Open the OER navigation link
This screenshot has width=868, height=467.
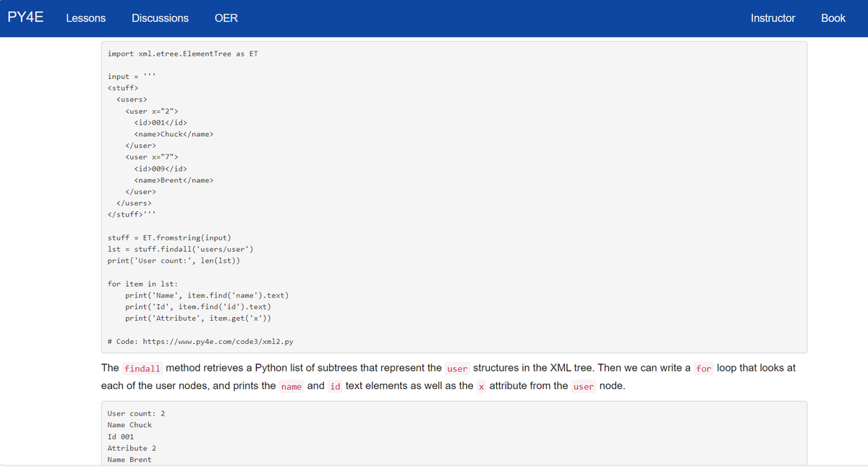226,18
